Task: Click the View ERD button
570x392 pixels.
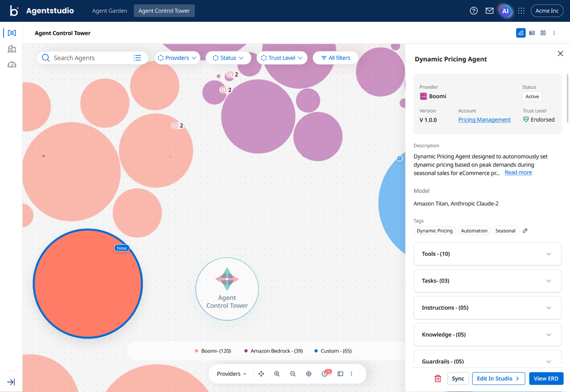Action: coord(546,378)
